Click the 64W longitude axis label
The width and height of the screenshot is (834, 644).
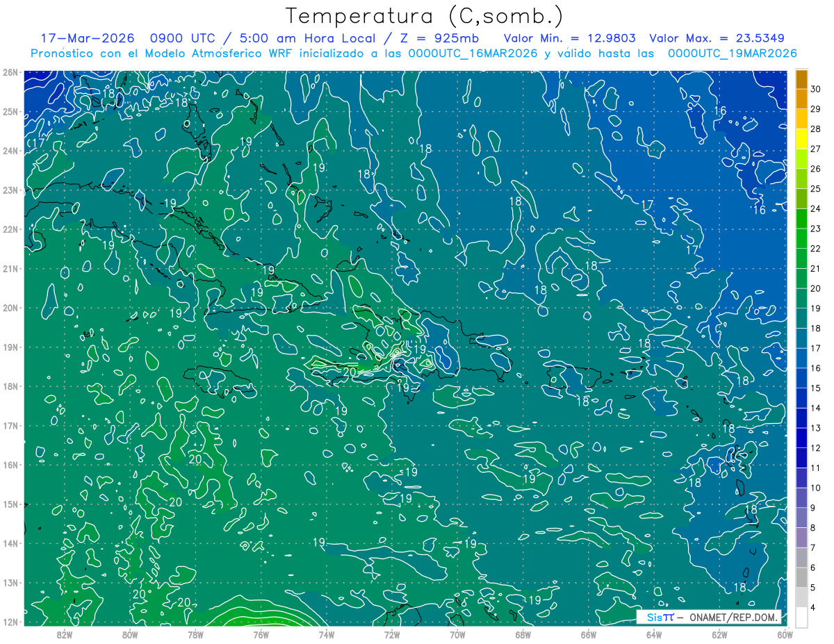pos(653,634)
